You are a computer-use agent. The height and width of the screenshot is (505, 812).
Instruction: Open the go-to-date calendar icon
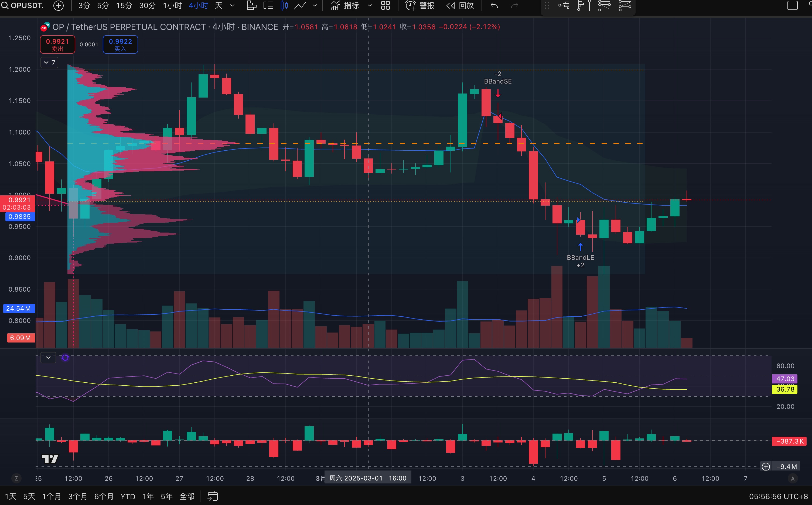(213, 496)
